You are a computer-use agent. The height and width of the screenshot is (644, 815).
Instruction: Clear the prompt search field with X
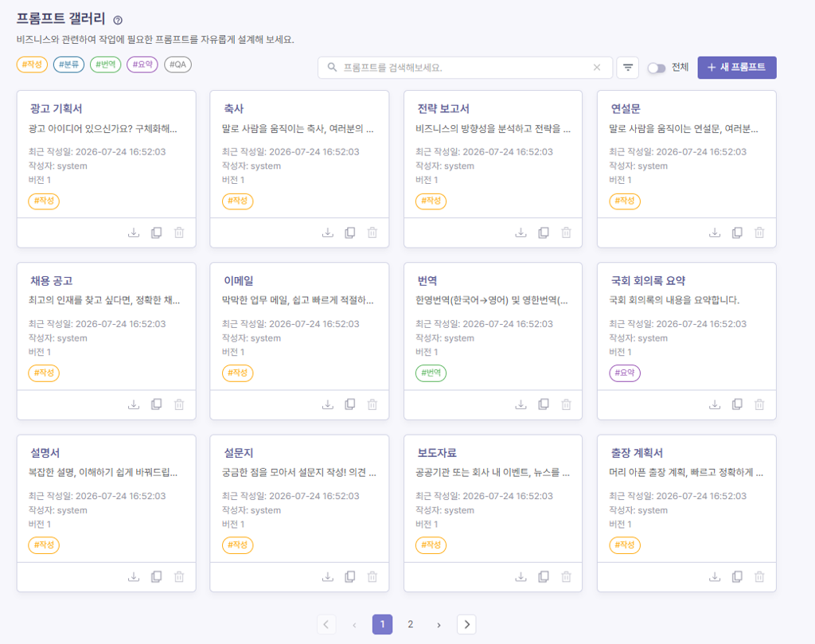coord(597,68)
